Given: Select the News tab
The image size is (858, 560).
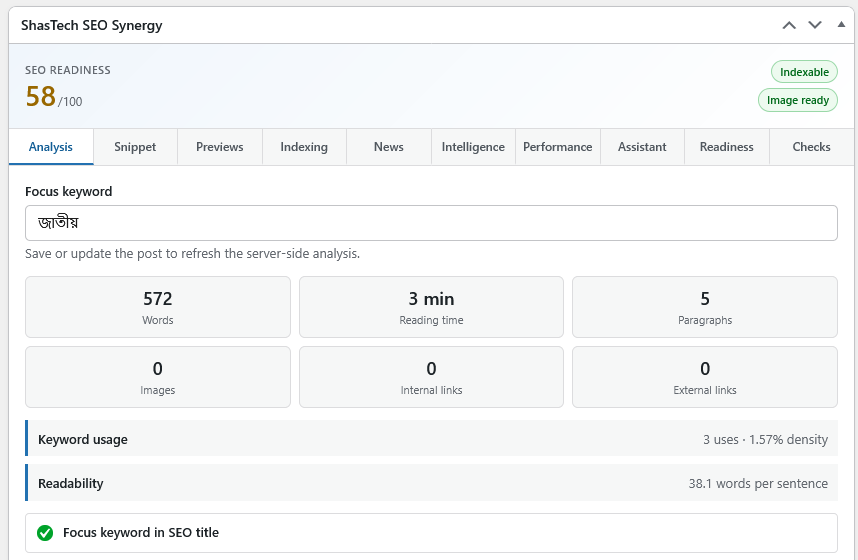Looking at the screenshot, I should [x=389, y=147].
